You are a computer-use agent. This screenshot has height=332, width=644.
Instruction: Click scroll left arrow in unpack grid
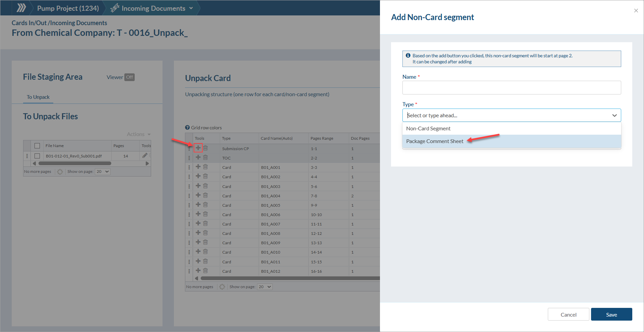point(197,278)
